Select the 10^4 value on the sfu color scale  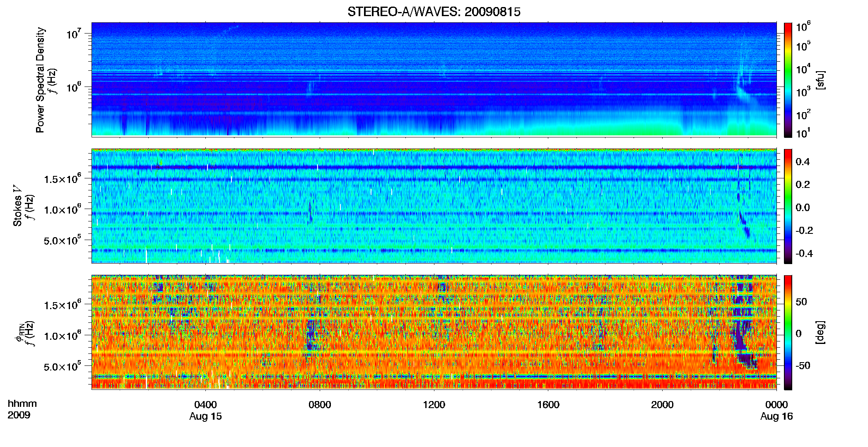pyautogui.click(x=803, y=69)
